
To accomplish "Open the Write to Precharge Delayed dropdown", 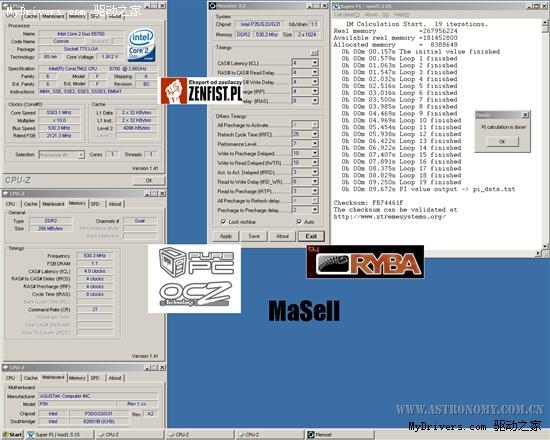I will pos(315,153).
